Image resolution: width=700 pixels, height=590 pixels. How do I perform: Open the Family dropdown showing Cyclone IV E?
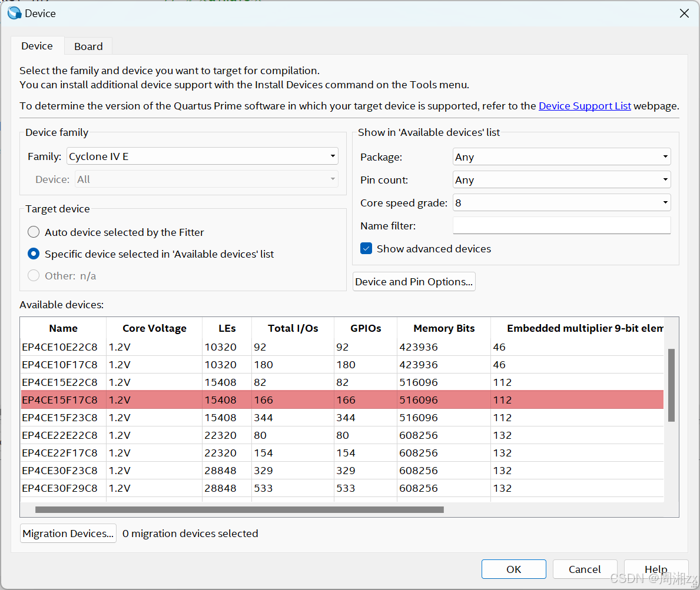coord(203,156)
